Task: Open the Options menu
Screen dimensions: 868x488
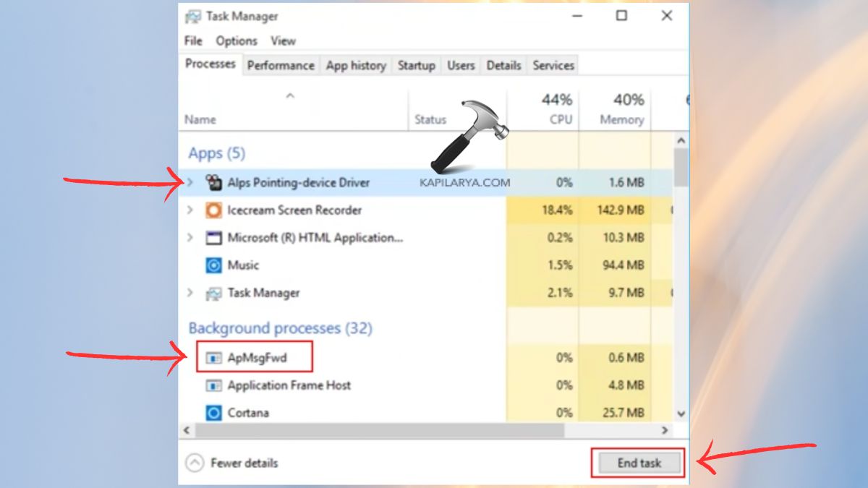Action: tap(236, 41)
